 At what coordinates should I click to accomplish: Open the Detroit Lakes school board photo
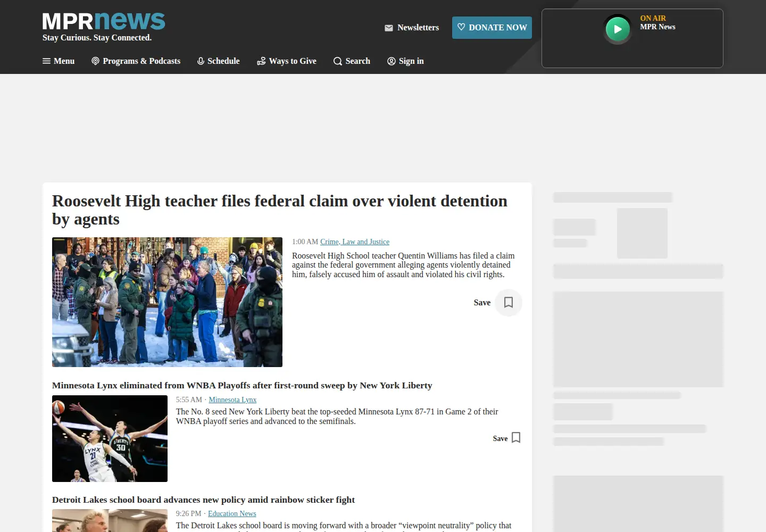click(110, 521)
